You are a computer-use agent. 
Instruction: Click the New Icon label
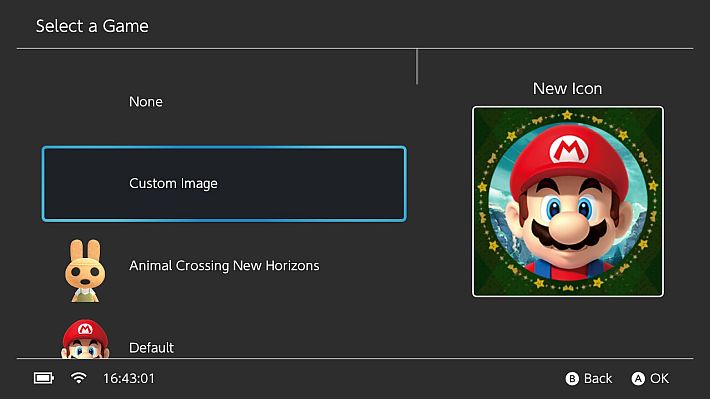click(x=567, y=89)
